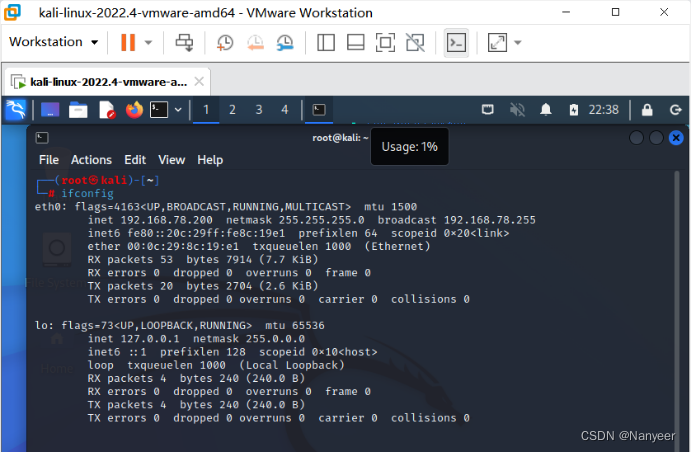692x453 pixels.
Task: Open the file manager from Kali panel
Action: [78, 109]
